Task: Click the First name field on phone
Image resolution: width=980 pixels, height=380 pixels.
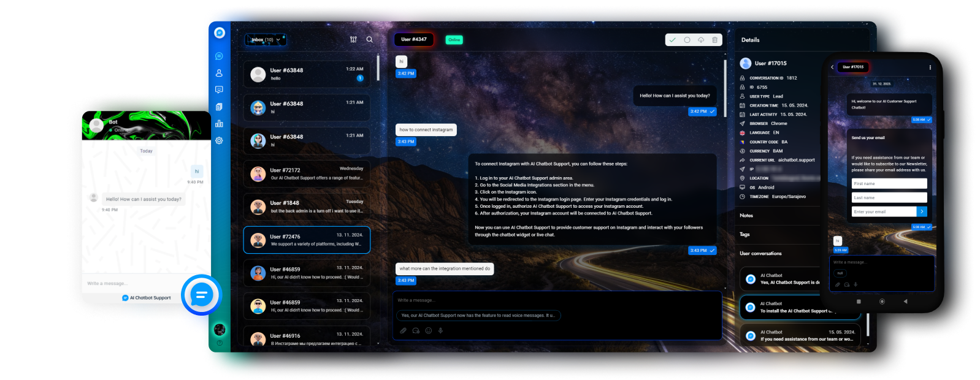Action: pyautogui.click(x=889, y=184)
